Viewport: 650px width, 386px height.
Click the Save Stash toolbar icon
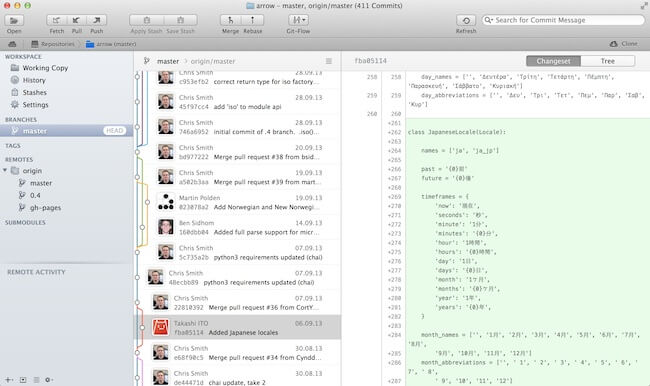180,20
